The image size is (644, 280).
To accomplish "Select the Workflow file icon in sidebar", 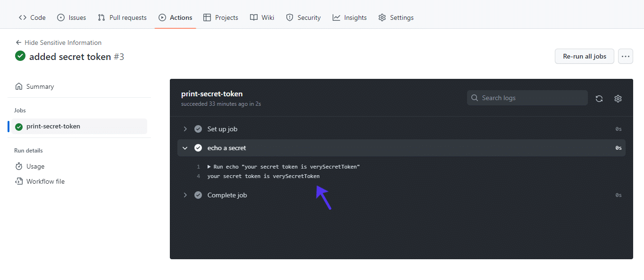I will 18,181.
